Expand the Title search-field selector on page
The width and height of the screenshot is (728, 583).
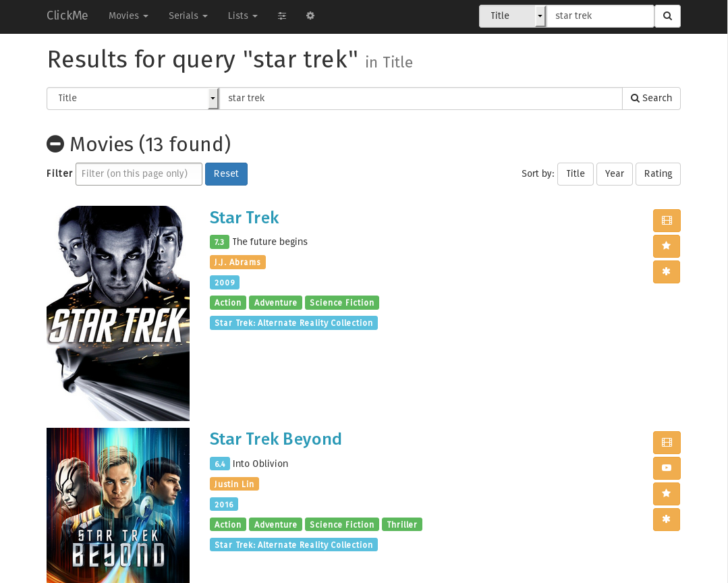(x=133, y=99)
